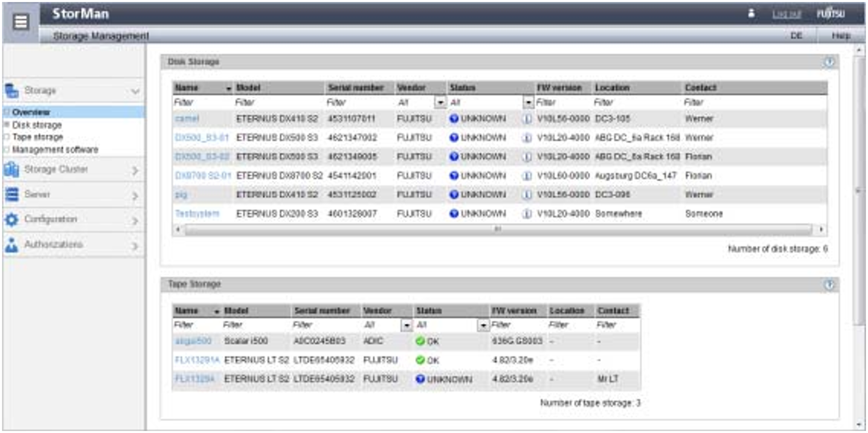Open the DX500_S3-01 storage link
The width and height of the screenshot is (868, 433).
tap(202, 138)
